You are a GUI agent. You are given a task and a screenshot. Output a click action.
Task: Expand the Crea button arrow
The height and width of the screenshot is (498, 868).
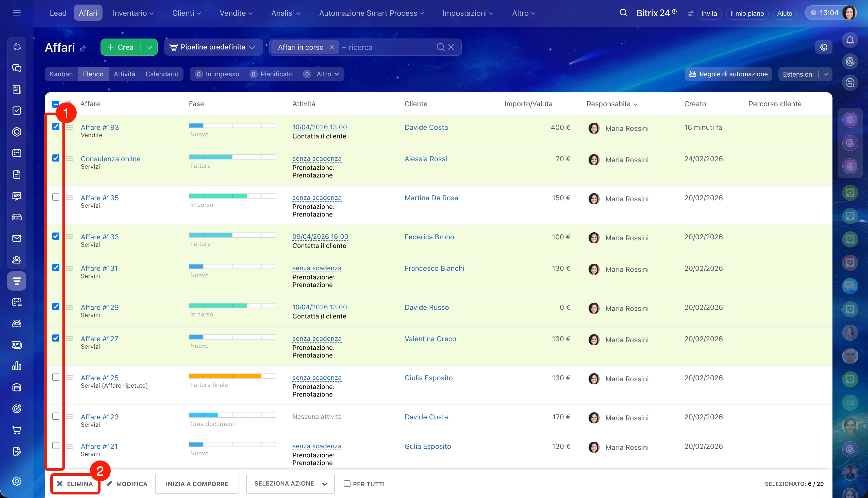click(x=149, y=47)
